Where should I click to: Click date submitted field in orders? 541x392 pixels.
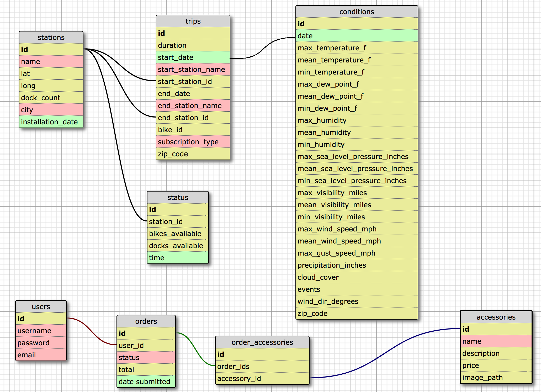(146, 382)
